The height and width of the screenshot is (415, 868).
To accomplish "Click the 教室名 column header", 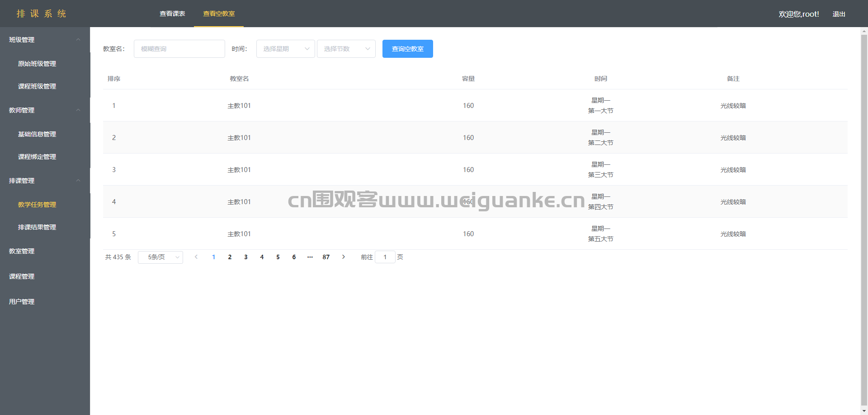I will click(x=239, y=79).
